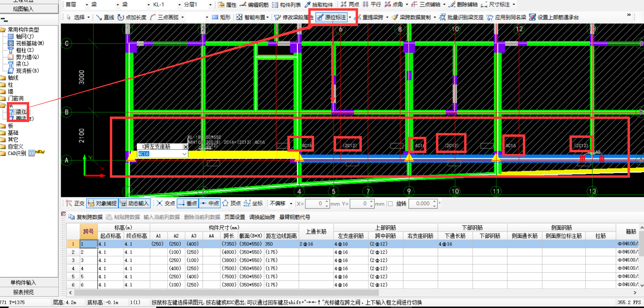This screenshot has height=308, width=644.
Task: Click the 编辑钢筋 edit rebar tool
Action: [x=254, y=4]
